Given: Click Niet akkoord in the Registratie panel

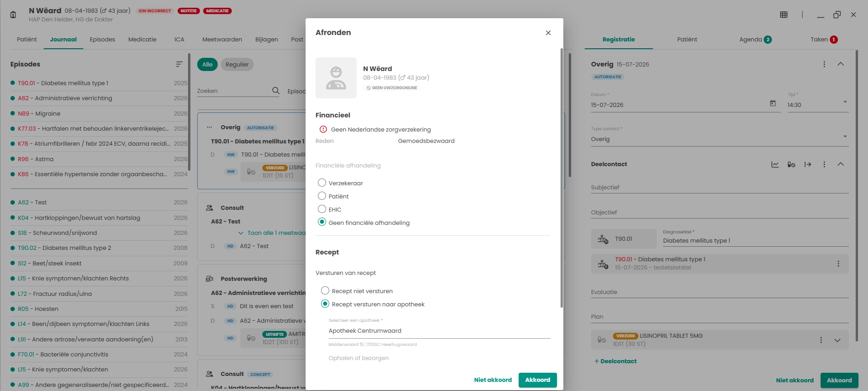Looking at the screenshot, I should 795,381.
